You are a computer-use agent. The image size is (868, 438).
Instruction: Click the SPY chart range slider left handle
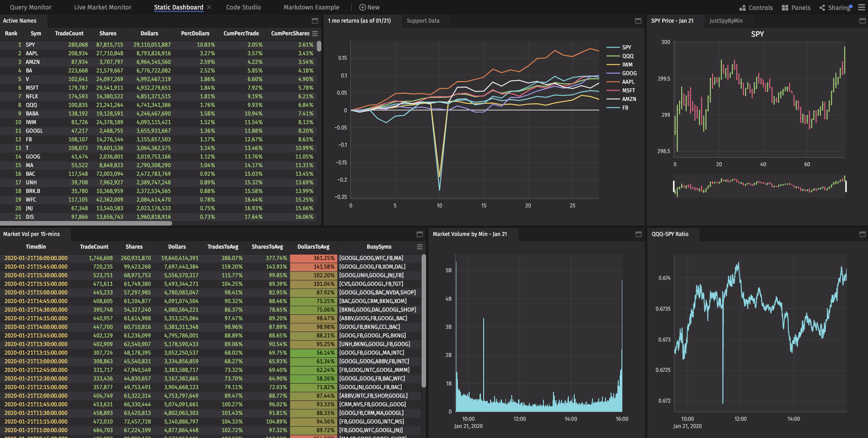(x=674, y=186)
